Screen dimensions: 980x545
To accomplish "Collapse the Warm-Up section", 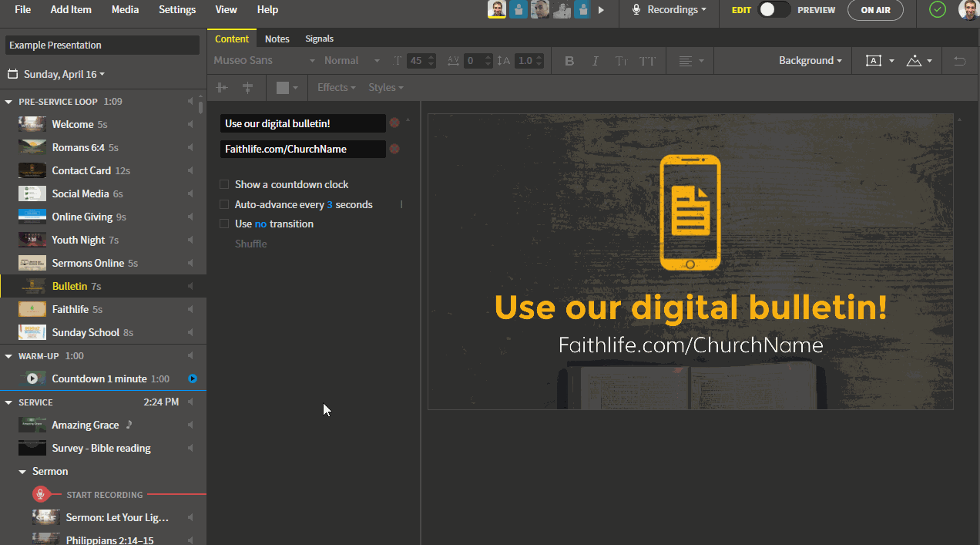I will point(8,356).
